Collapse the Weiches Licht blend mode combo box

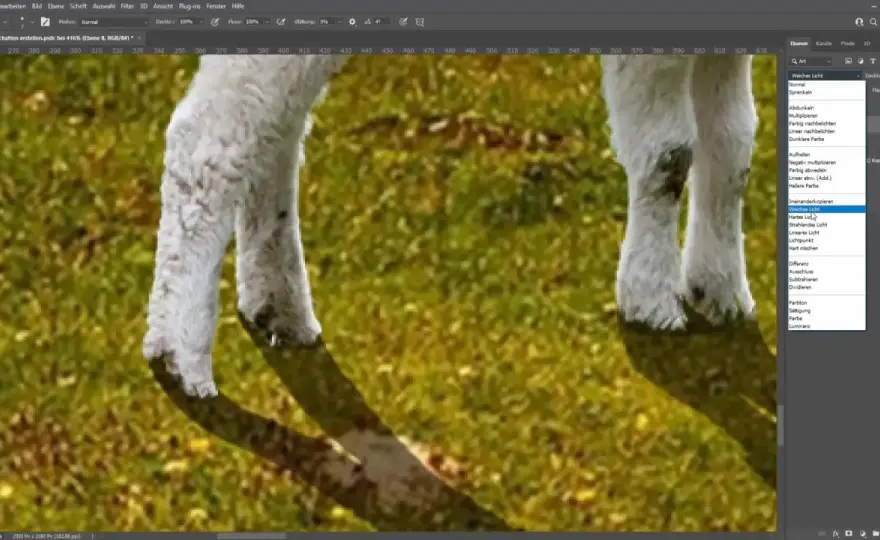(825, 75)
